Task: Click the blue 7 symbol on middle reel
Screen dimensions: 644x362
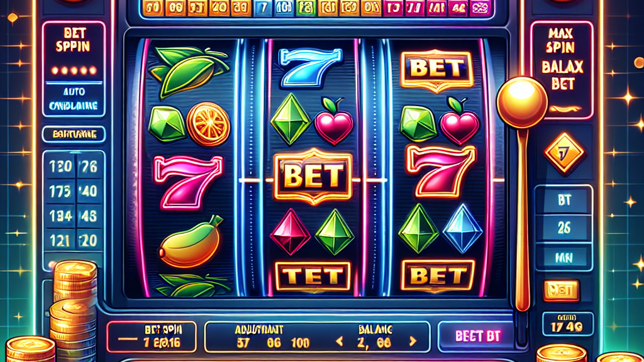Action: pyautogui.click(x=309, y=68)
